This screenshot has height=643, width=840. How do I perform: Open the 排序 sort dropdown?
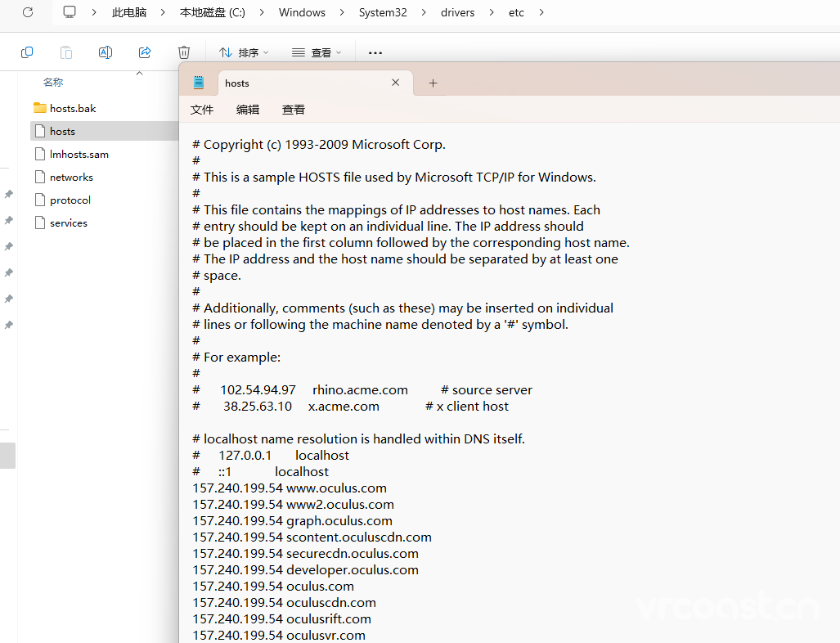(x=244, y=52)
